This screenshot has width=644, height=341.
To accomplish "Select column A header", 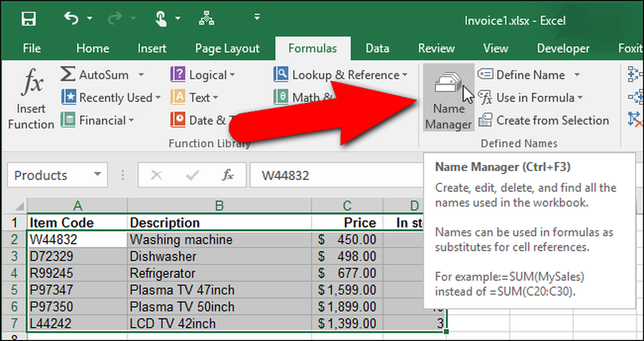I will click(77, 206).
